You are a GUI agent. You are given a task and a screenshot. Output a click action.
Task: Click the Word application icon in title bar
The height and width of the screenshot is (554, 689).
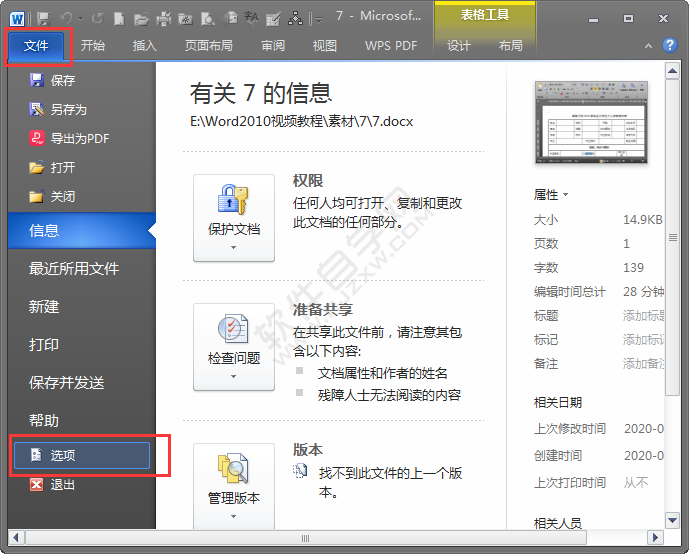click(17, 19)
